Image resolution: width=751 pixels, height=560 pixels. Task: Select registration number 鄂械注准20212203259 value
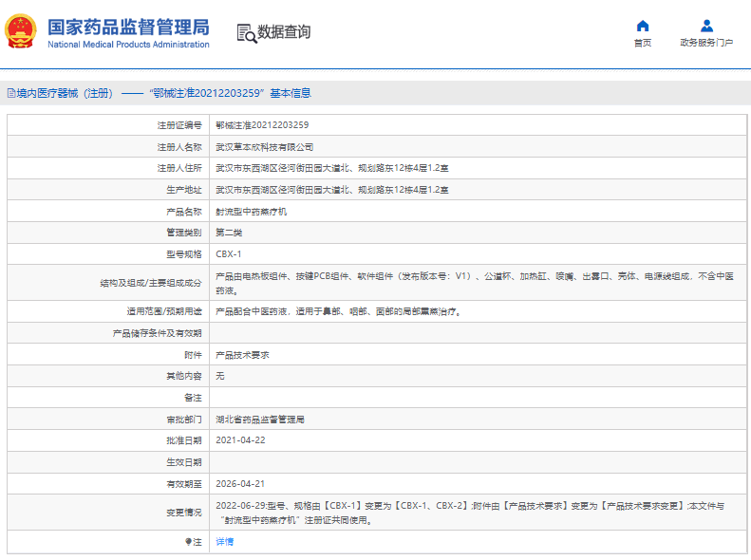pos(262,125)
